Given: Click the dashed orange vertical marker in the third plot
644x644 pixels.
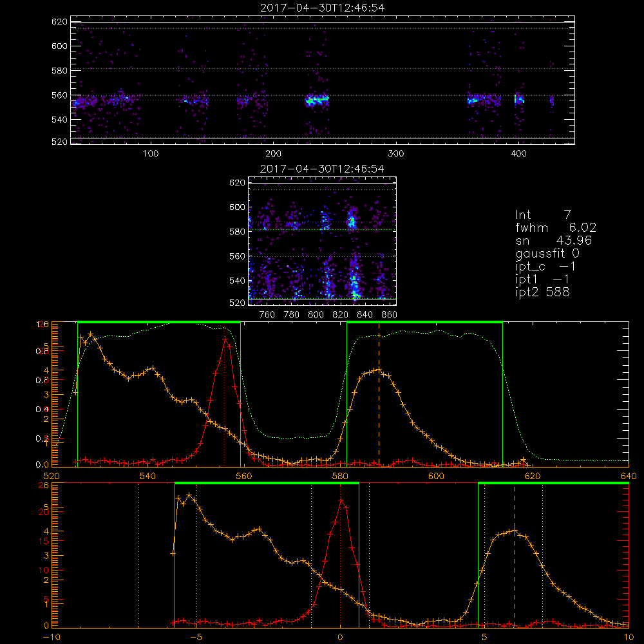Looking at the screenshot, I should pos(379,393).
